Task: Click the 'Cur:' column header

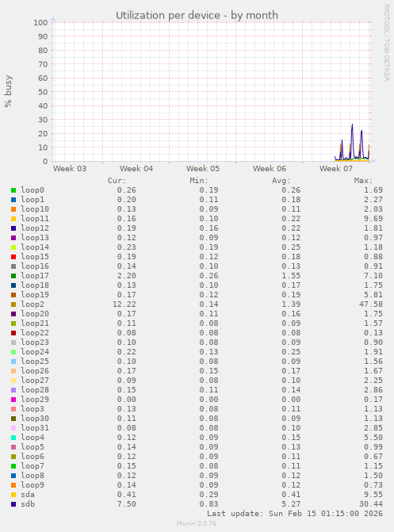Action: point(117,181)
